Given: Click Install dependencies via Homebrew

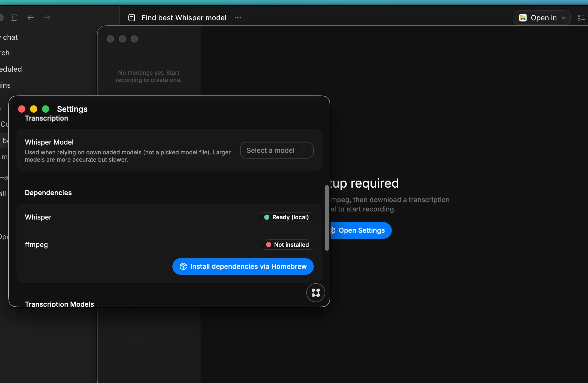Looking at the screenshot, I should (x=243, y=266).
